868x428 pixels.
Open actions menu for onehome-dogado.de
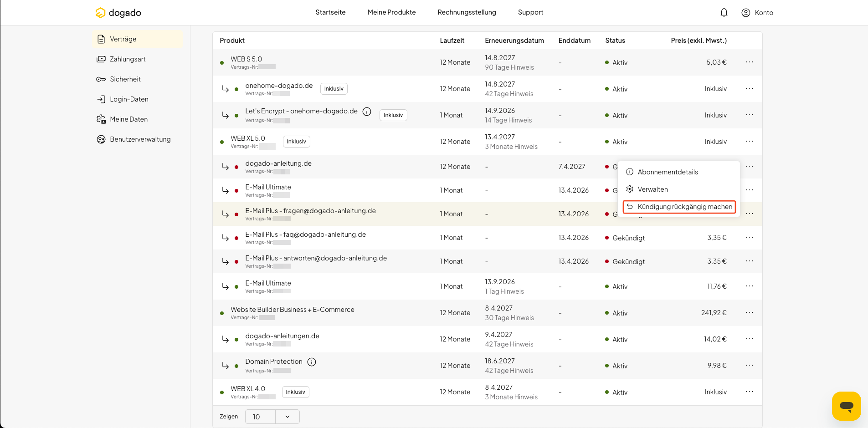(750, 88)
